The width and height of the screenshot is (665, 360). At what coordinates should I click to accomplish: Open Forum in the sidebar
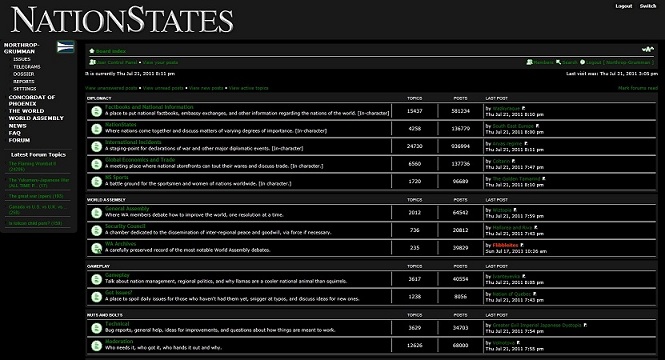(19, 140)
